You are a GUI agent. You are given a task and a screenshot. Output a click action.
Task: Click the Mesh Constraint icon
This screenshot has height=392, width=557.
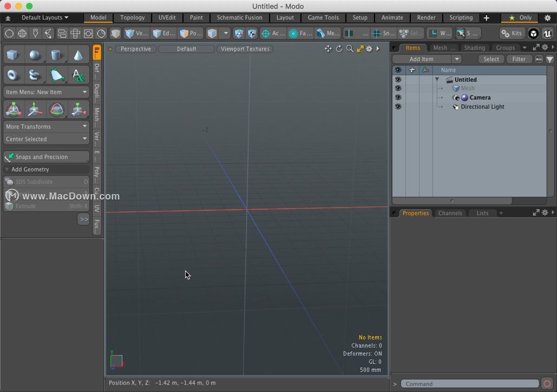tap(327, 34)
